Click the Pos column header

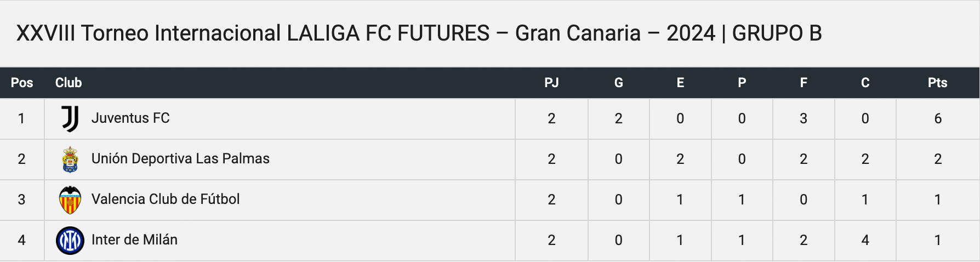pos(22,83)
